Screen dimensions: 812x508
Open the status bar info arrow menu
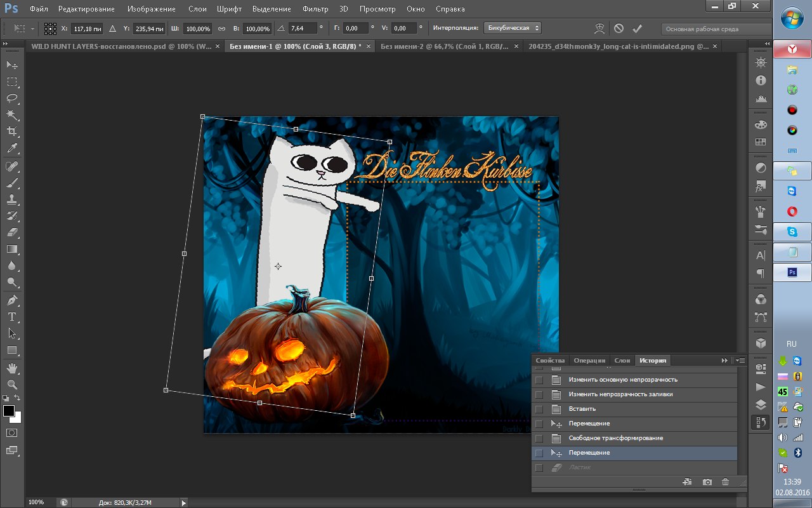185,502
